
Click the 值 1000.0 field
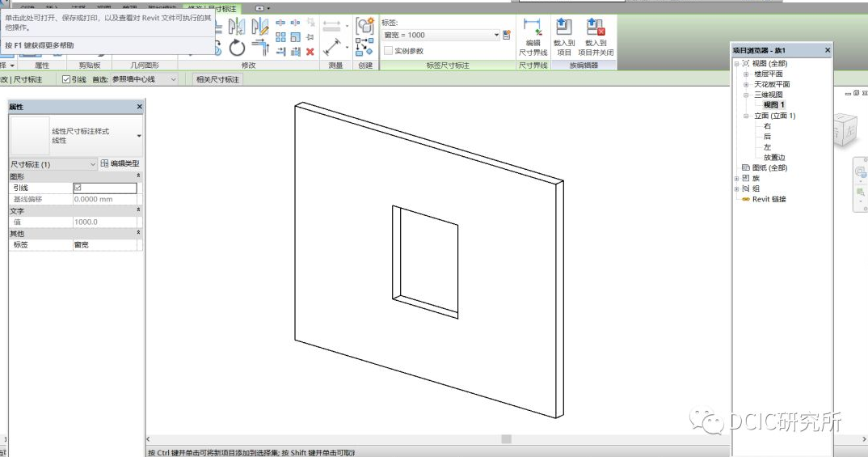tap(105, 222)
